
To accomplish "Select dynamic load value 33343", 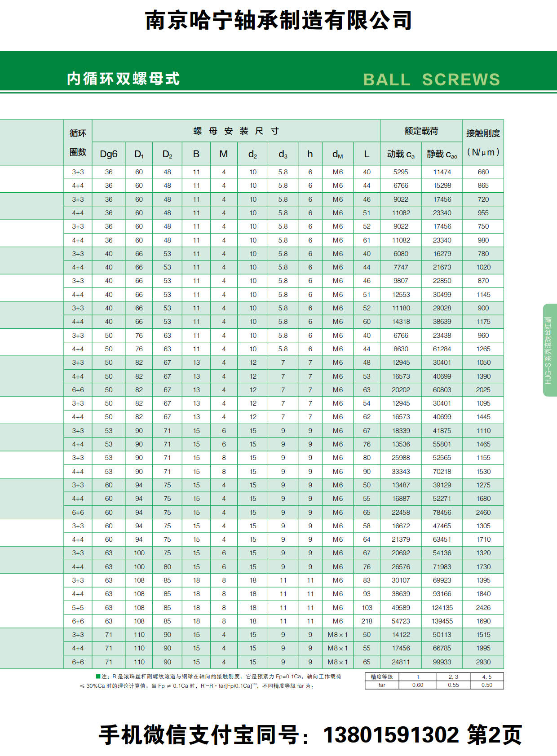I will click(x=401, y=472).
